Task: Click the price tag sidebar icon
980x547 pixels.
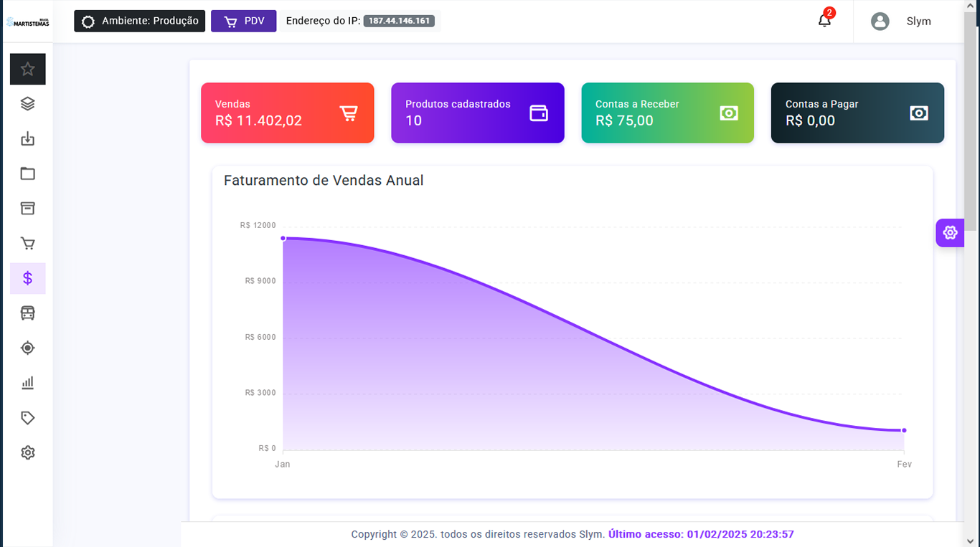Action: tap(28, 418)
